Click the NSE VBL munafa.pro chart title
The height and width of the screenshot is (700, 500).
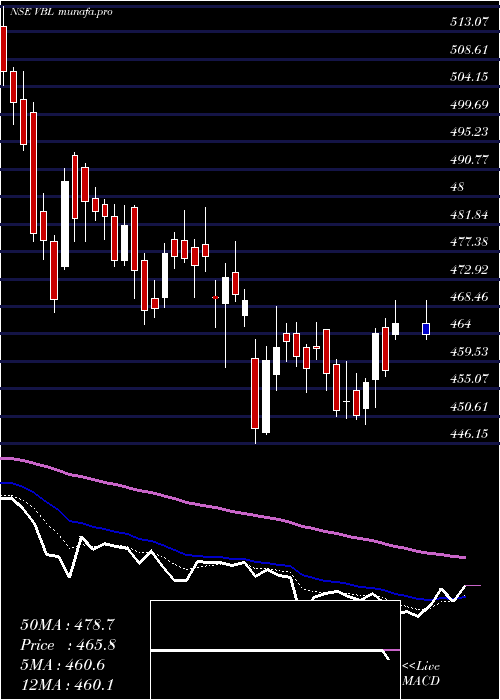coord(61,12)
